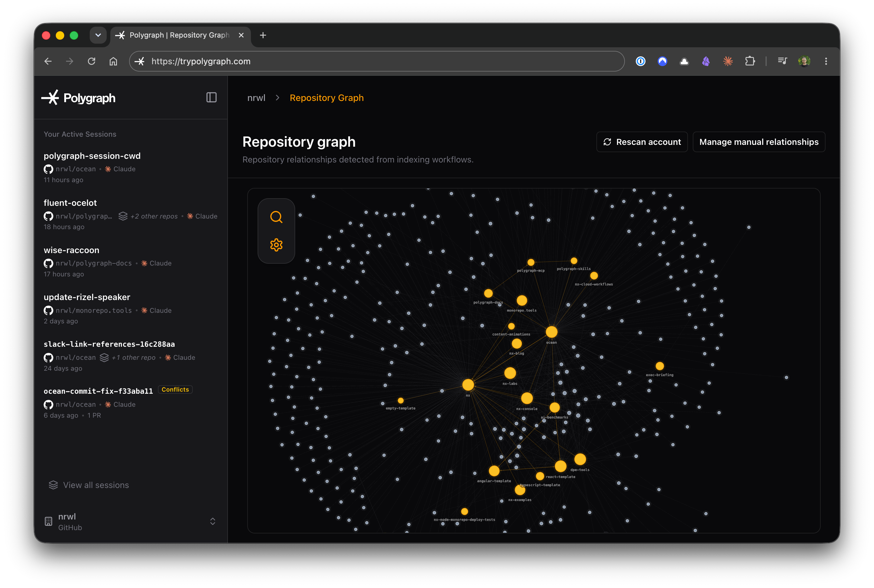Select the empty-template graph node

pos(401,400)
